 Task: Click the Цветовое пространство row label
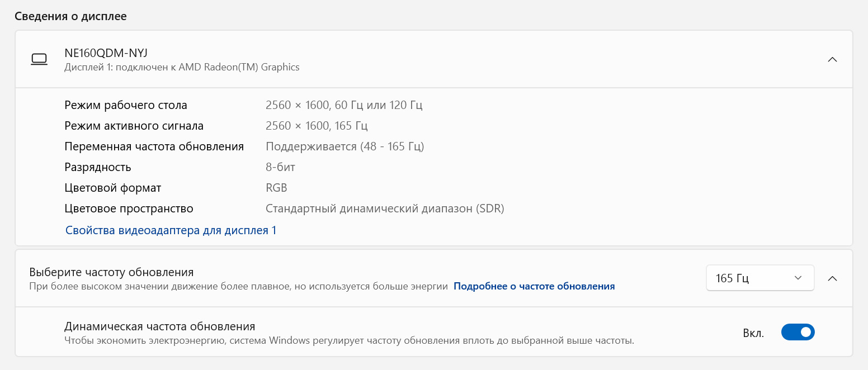click(x=129, y=208)
